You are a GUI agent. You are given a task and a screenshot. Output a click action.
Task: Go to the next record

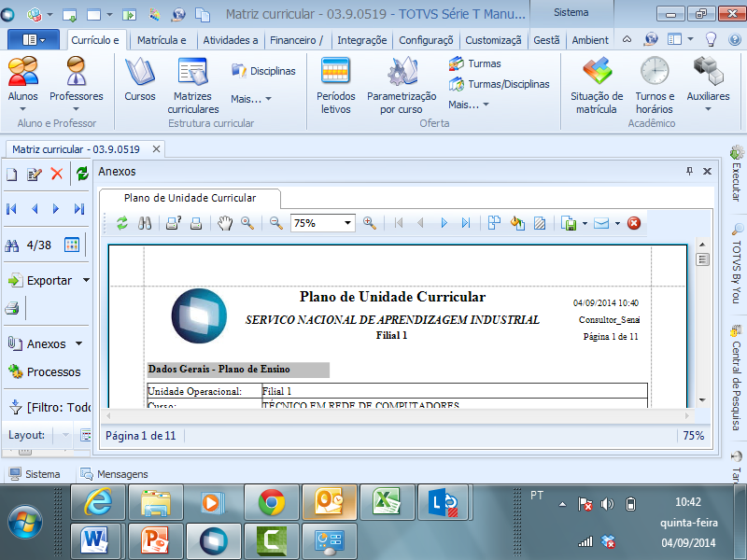tap(56, 208)
